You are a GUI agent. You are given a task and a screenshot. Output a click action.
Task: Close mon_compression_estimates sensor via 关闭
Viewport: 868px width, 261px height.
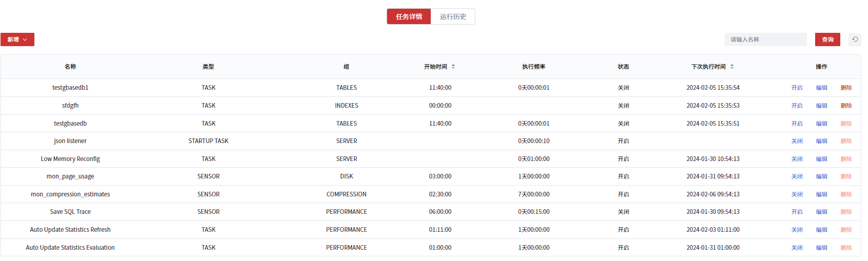797,194
